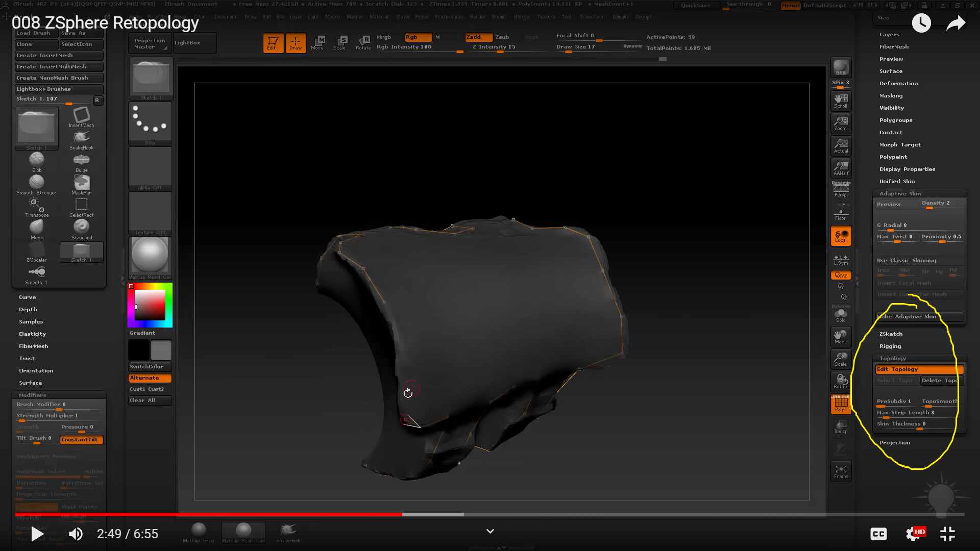Select the Transpose brush icon

(36, 206)
